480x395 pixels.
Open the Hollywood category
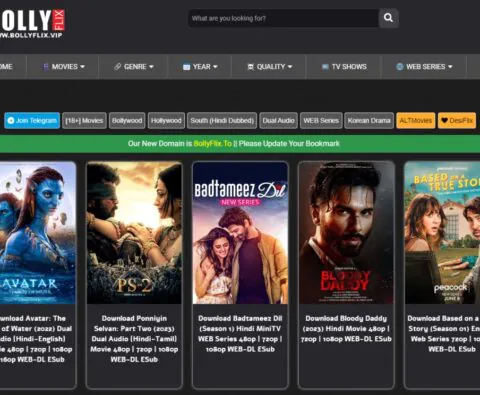coord(166,120)
